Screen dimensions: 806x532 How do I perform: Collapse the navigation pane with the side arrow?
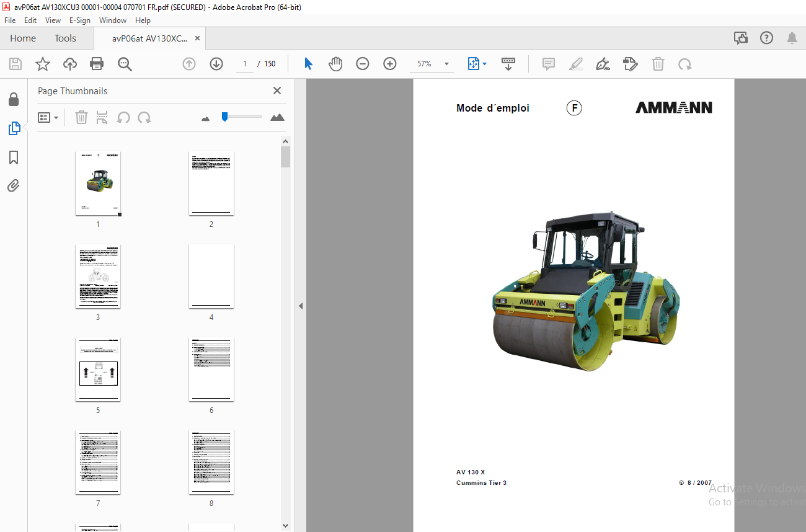pos(300,306)
